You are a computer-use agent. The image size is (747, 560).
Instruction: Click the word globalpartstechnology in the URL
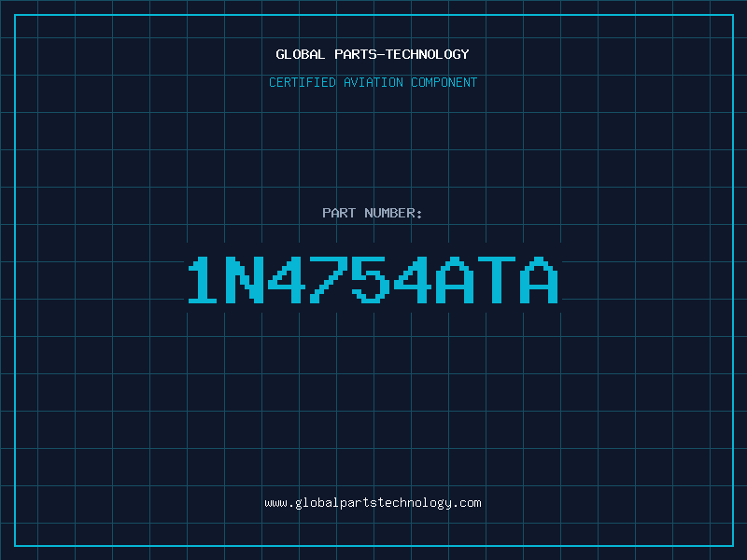click(x=373, y=503)
